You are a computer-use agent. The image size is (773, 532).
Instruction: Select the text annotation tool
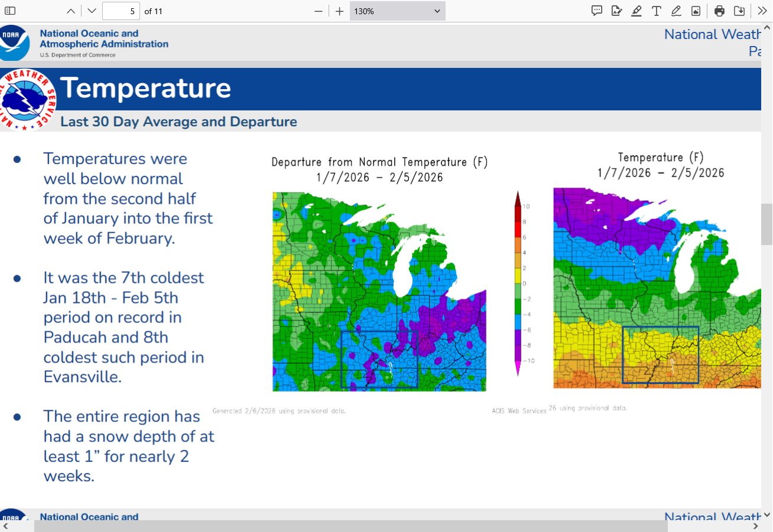tap(656, 11)
